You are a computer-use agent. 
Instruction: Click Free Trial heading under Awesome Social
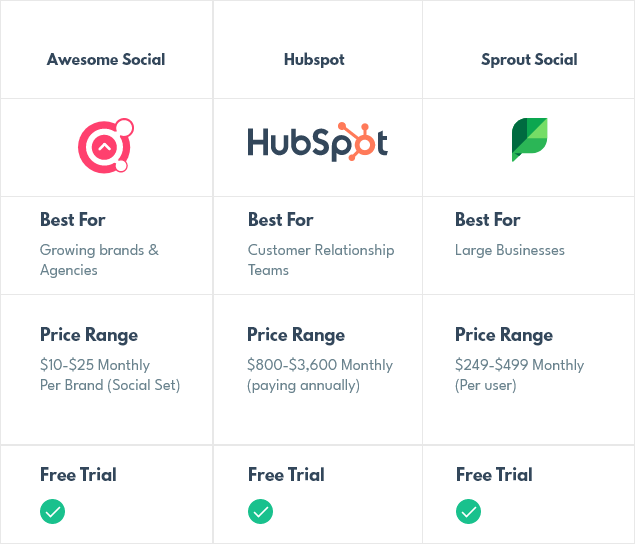78,475
